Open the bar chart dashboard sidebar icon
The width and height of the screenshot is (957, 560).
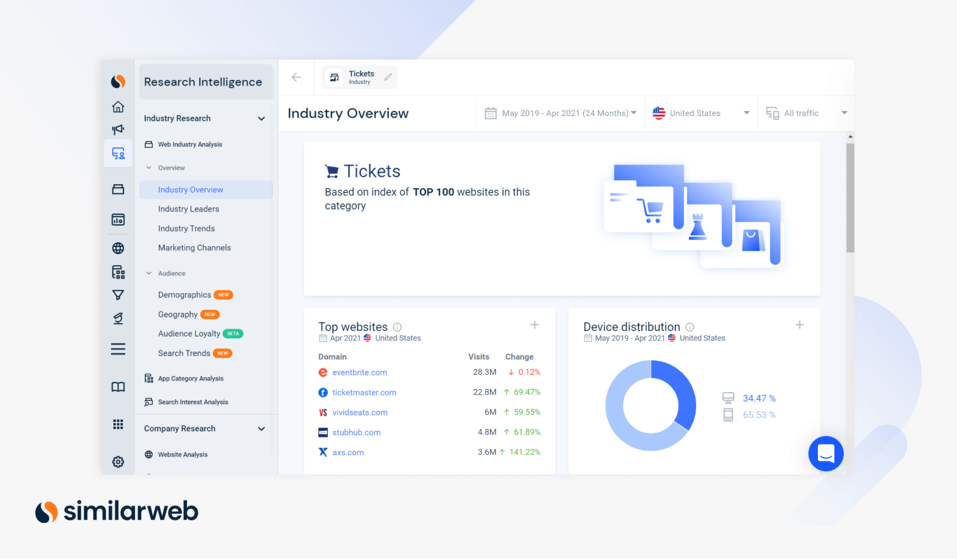click(118, 220)
